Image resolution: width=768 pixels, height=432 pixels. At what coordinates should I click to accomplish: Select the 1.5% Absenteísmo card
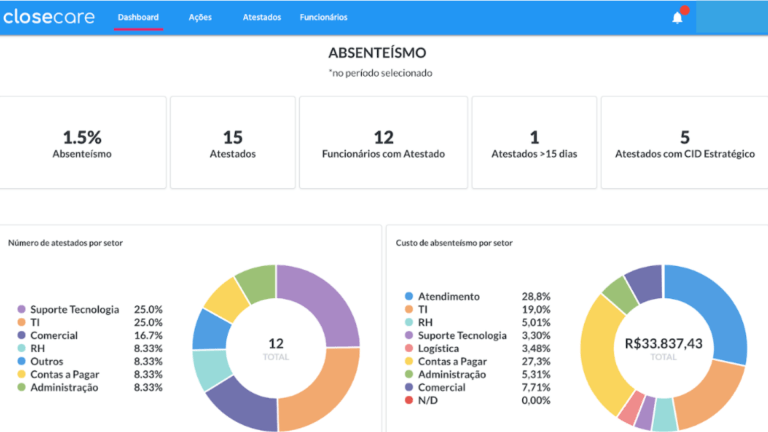81,143
